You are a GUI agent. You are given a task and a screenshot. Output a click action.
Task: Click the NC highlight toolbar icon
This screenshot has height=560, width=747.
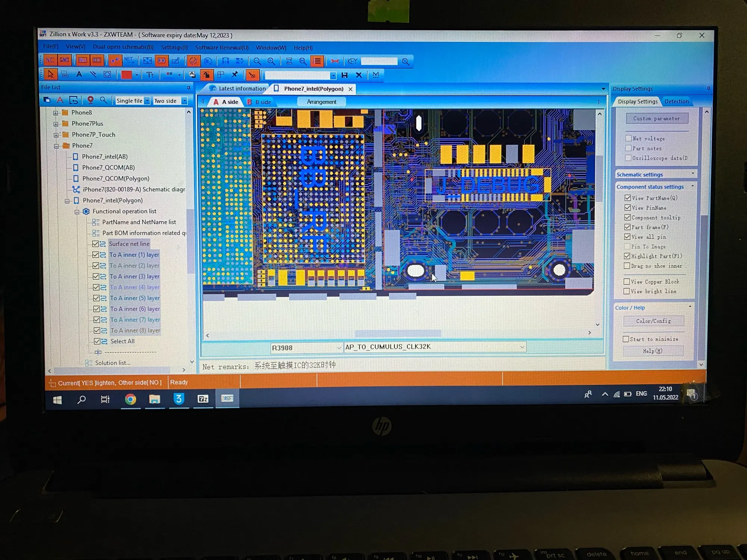(50, 60)
